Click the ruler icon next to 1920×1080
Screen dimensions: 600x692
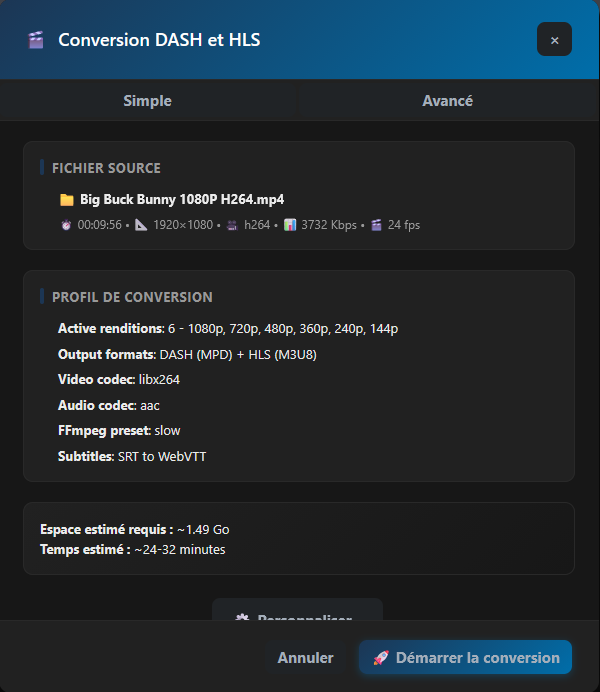tap(141, 225)
